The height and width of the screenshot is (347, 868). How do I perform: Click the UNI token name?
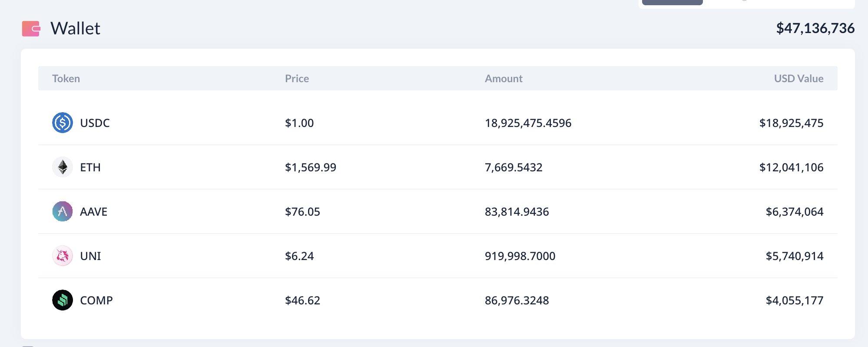(x=90, y=256)
